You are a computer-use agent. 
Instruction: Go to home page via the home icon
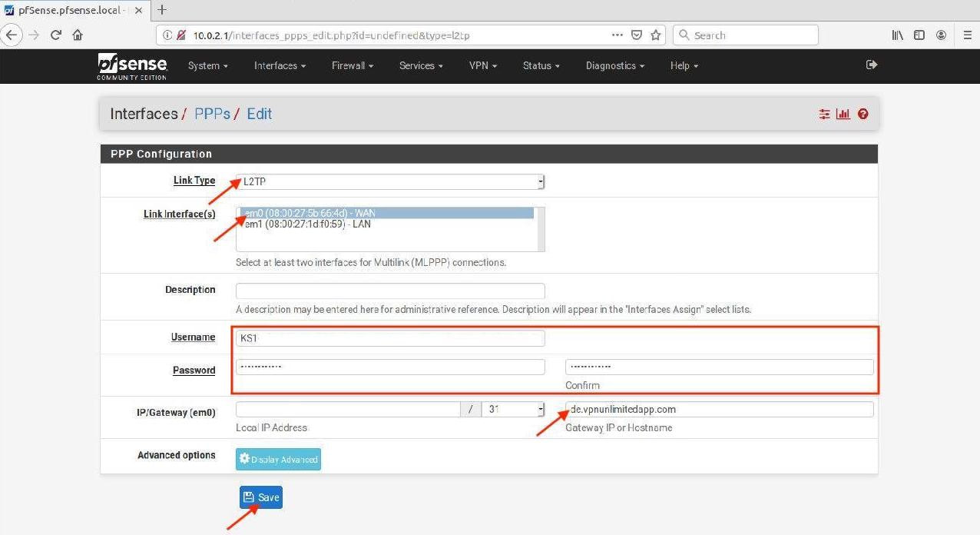(77, 35)
